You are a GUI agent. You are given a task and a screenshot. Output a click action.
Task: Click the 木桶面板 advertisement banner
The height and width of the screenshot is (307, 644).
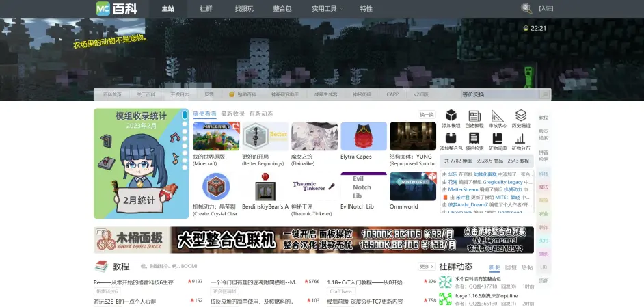click(314, 239)
